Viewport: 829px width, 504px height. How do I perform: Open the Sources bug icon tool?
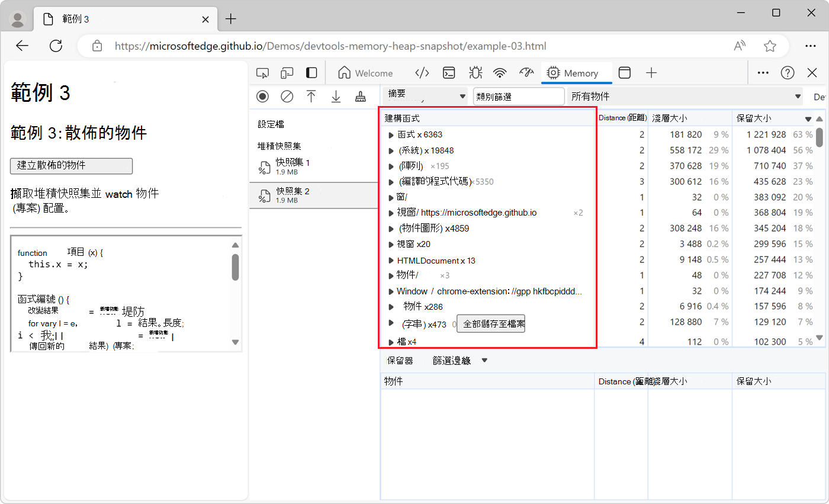click(x=475, y=73)
